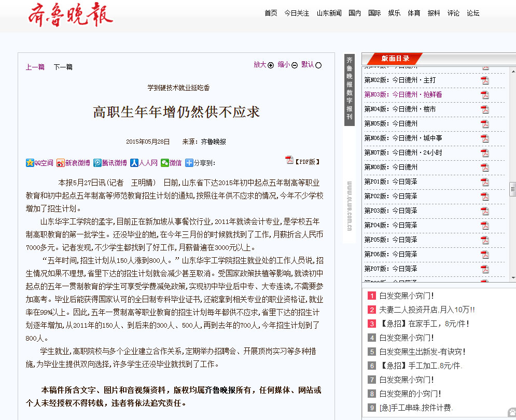Expand the 分享到 more sharing options
The width and height of the screenshot is (516, 420).
(x=200, y=163)
